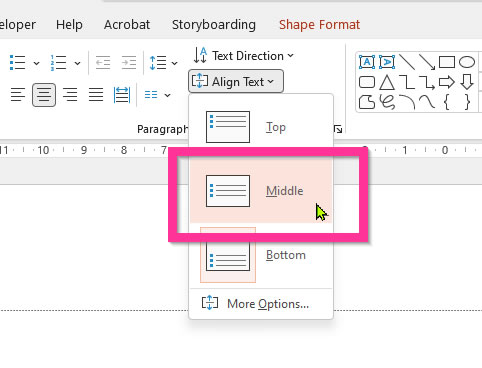
Task: Select the Arc shape
Action: click(x=407, y=102)
